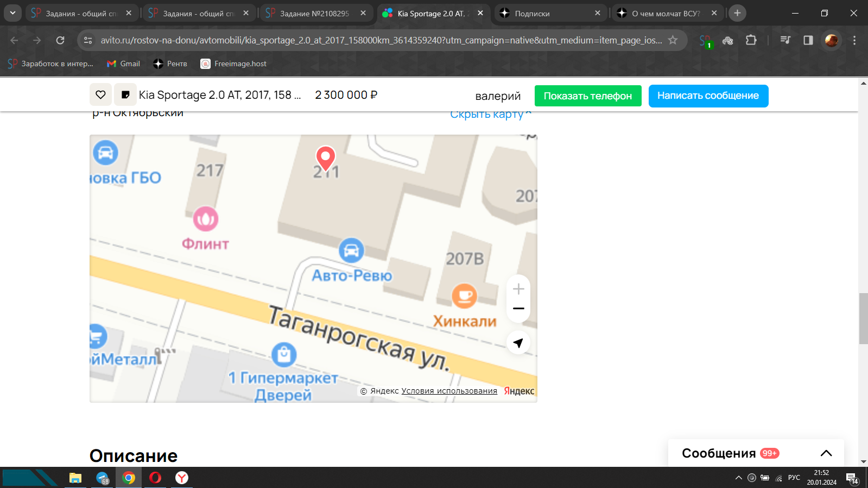The width and height of the screenshot is (868, 488).
Task: Open File Explorer from taskbar
Action: click(x=75, y=478)
